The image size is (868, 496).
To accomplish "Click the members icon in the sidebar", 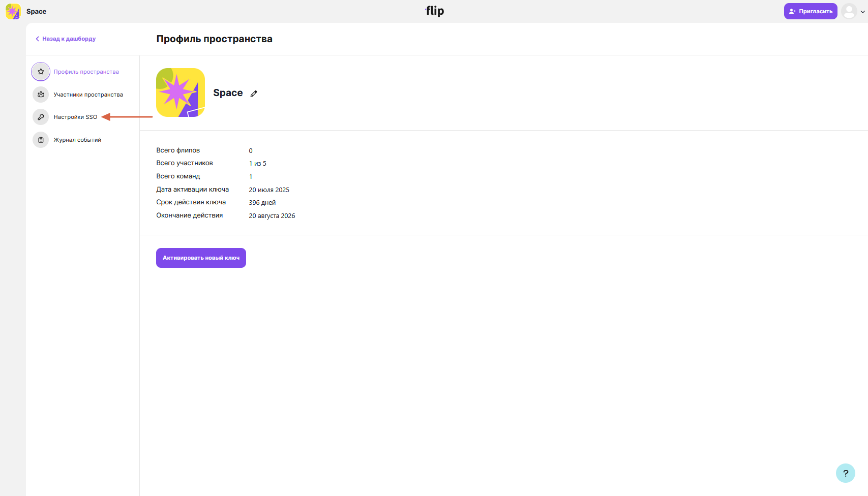I will (x=41, y=95).
